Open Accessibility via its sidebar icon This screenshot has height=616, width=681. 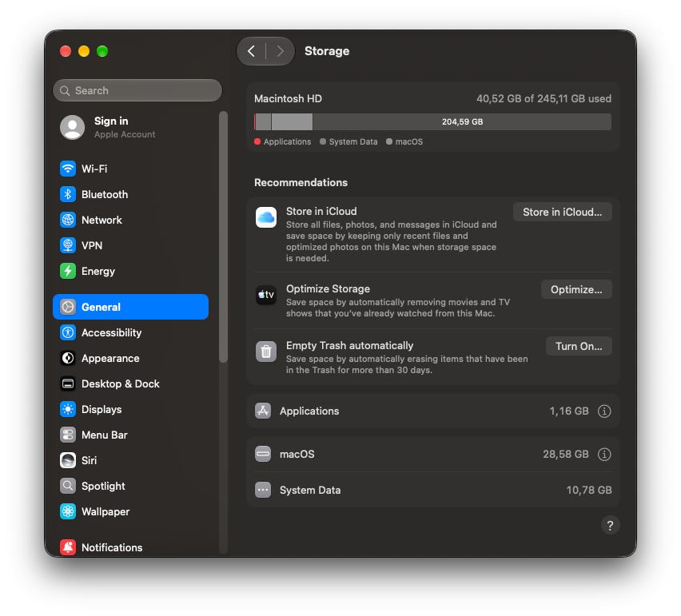click(x=68, y=332)
